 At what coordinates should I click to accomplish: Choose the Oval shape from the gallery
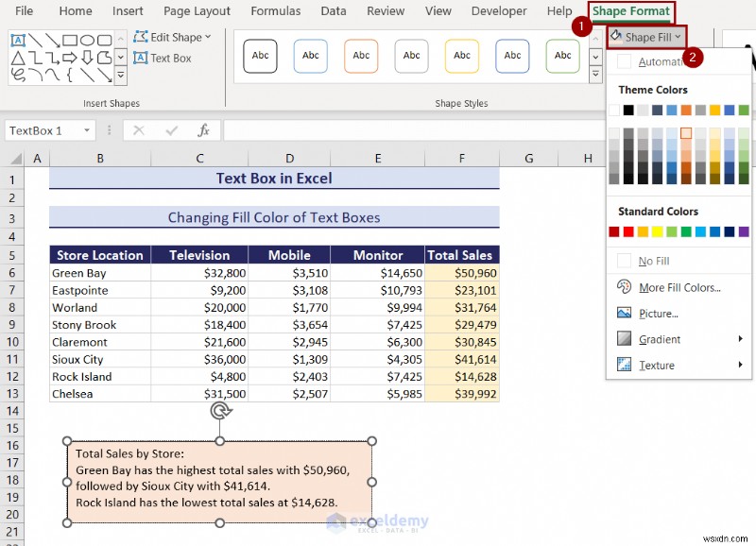pyautogui.click(x=87, y=40)
